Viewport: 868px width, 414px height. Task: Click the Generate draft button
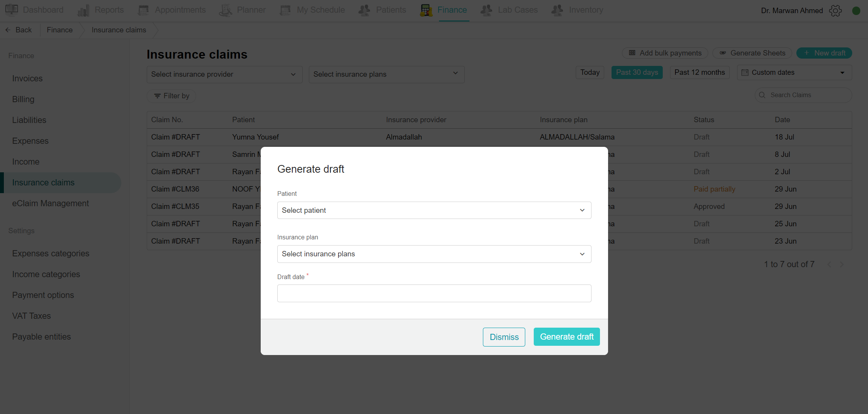click(566, 337)
